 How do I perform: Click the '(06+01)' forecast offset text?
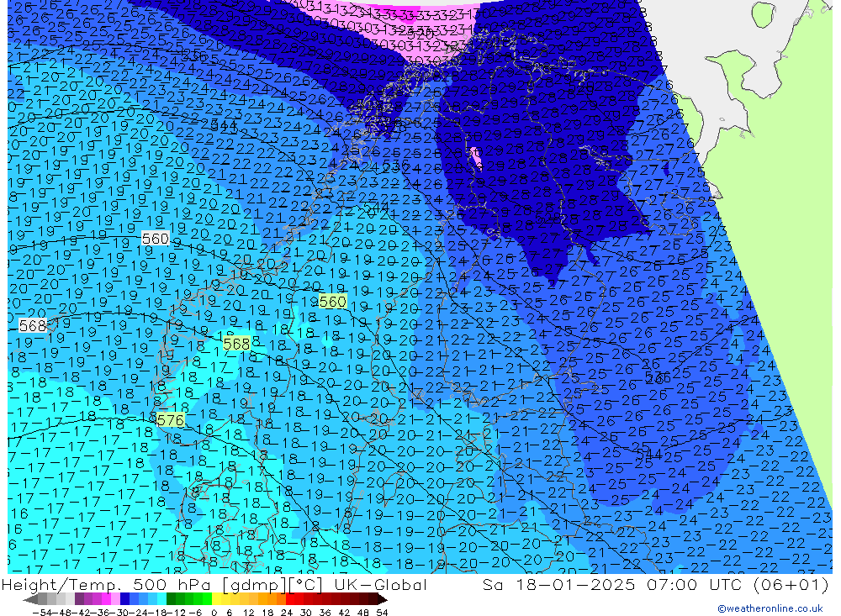click(791, 584)
